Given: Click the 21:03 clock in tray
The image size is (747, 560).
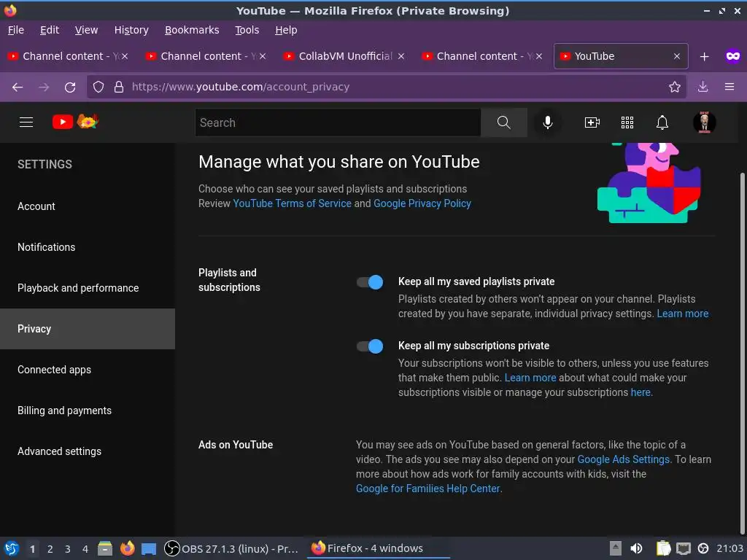Looking at the screenshot, I should (729, 548).
